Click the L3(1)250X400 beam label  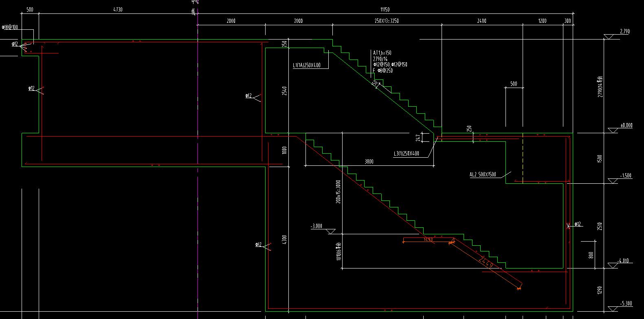[x=406, y=154]
